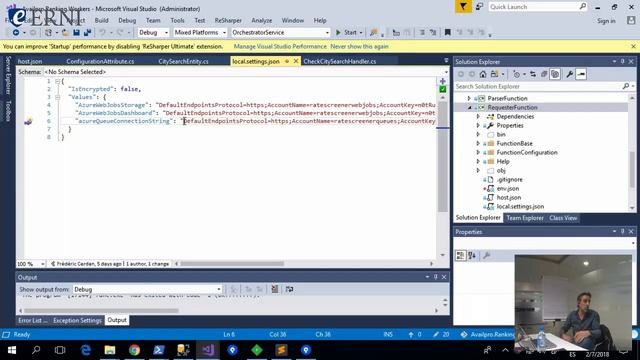This screenshot has width=640, height=360.
Task: Click Manage Visual Studio Performance link
Action: pyautogui.click(x=280, y=47)
